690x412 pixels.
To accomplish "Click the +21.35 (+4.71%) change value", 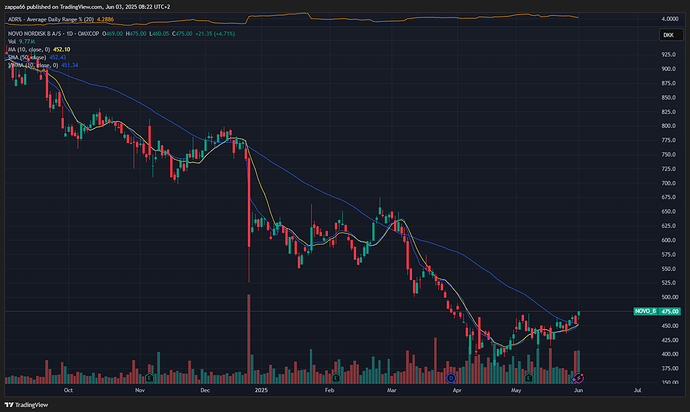I will point(215,33).
